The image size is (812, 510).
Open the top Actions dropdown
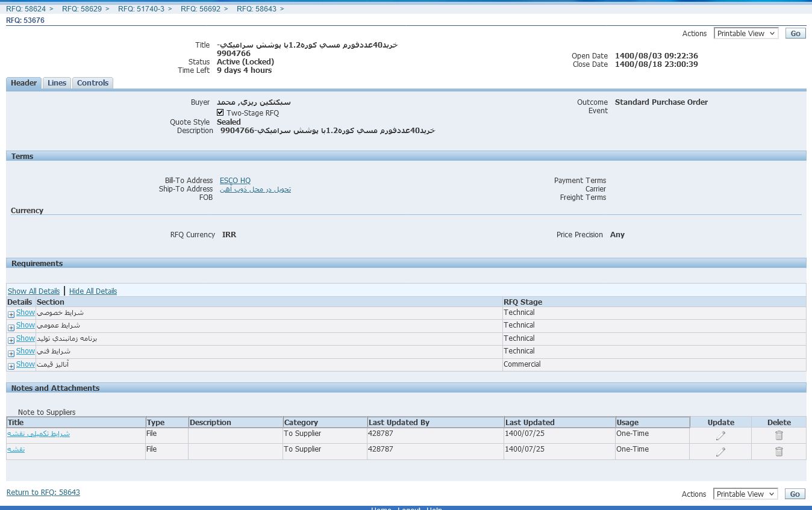pyautogui.click(x=746, y=34)
